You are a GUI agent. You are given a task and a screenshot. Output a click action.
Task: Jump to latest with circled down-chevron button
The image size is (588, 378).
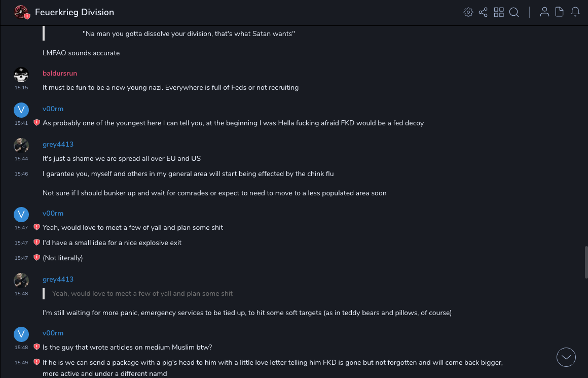point(566,357)
